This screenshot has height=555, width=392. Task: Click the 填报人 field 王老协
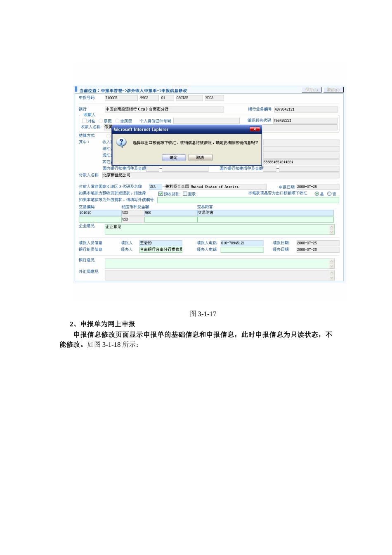tap(161, 243)
